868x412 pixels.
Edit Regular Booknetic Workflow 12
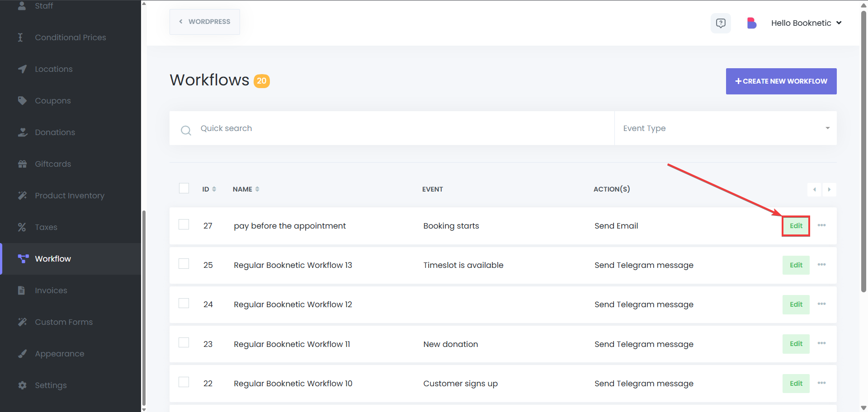pos(796,304)
